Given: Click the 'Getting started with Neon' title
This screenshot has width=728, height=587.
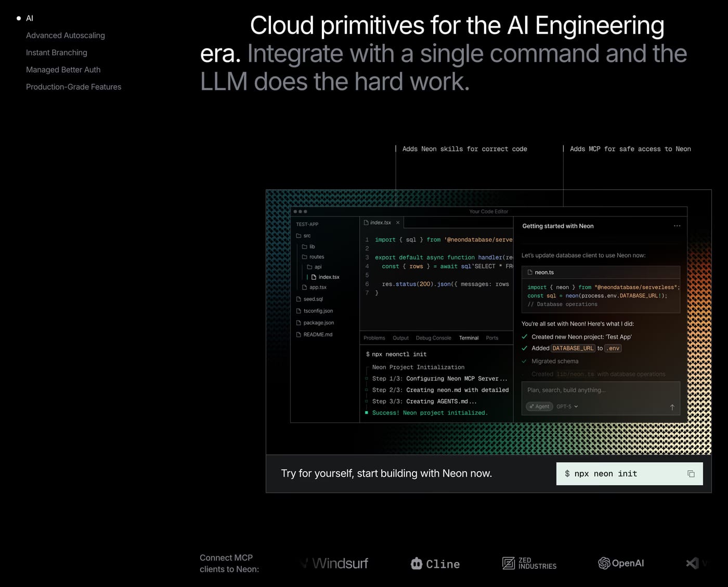Looking at the screenshot, I should [x=558, y=226].
